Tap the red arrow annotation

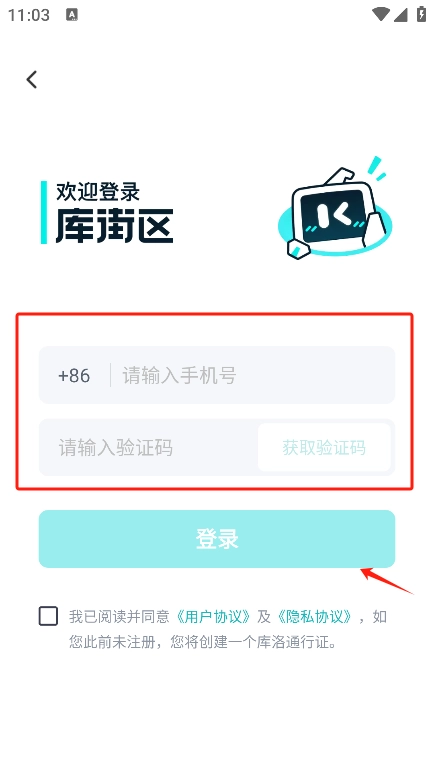387,581
